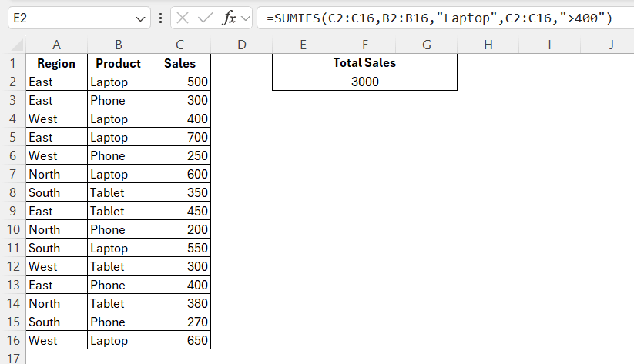634x364 pixels.
Task: Click the three-dot handle beside Name Box
Action: 159,18
